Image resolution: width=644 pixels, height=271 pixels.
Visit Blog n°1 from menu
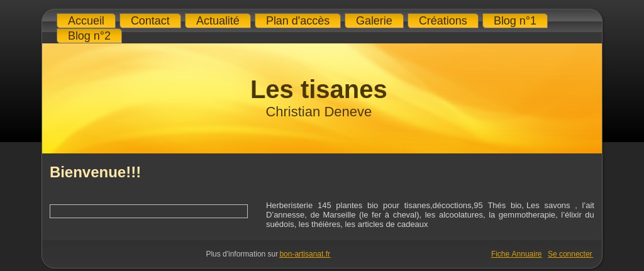point(515,21)
